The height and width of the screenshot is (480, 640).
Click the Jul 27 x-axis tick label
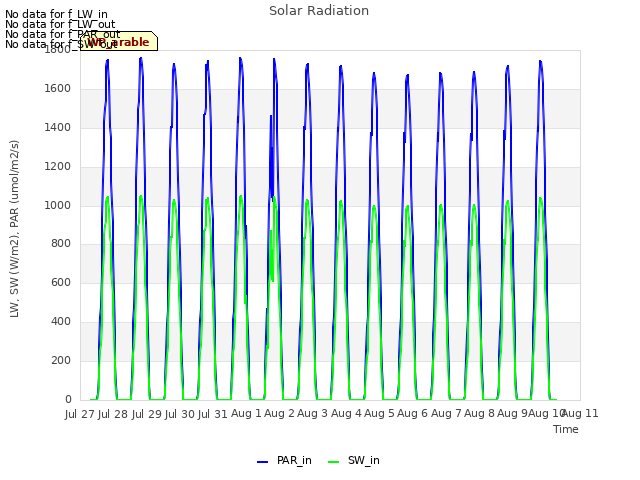[x=79, y=414]
